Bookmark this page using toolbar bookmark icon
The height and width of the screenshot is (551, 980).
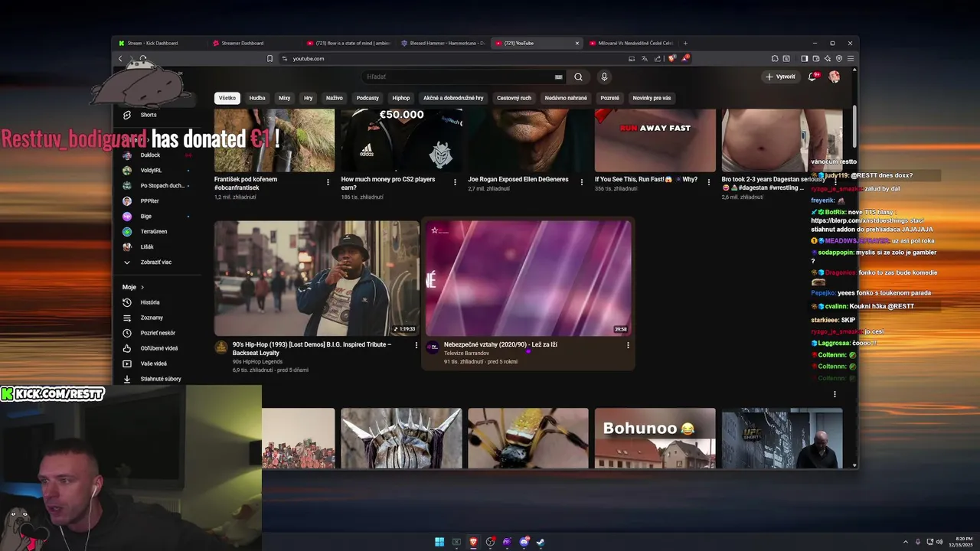point(269,58)
